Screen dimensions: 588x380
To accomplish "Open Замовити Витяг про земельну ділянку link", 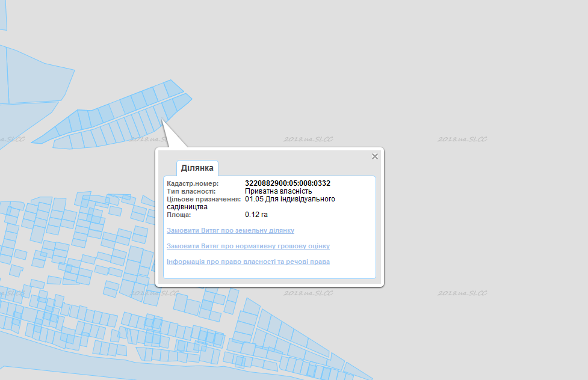I will pyautogui.click(x=231, y=230).
